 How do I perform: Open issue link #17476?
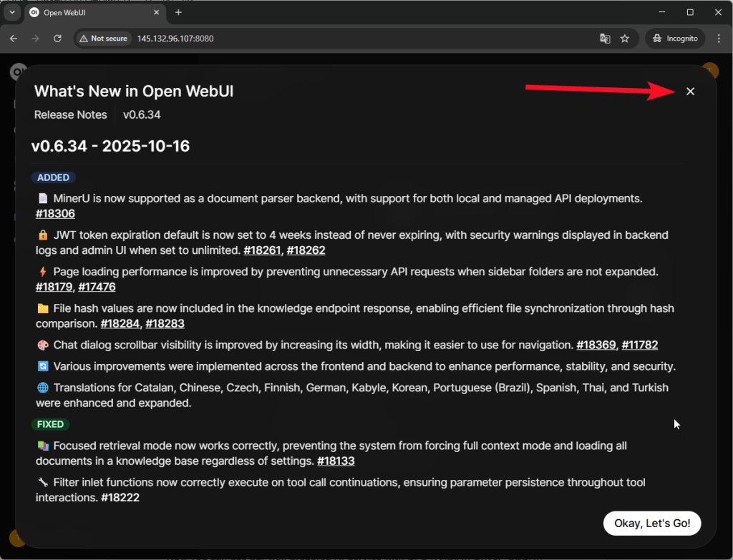97,288
